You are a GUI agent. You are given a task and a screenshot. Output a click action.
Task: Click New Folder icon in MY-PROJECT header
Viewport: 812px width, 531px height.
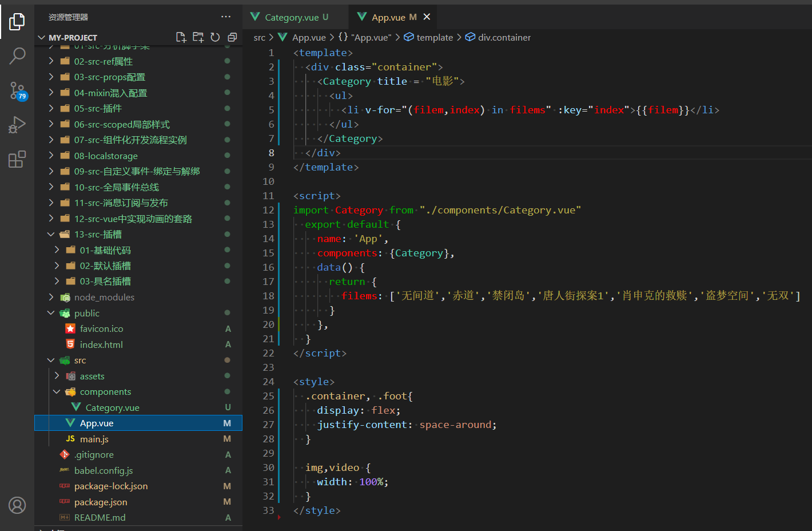(198, 37)
